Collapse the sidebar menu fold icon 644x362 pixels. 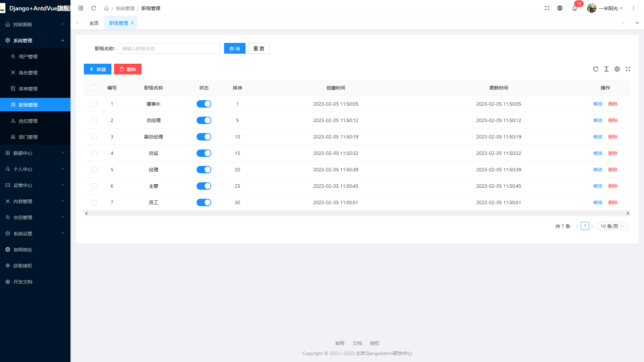(x=81, y=8)
